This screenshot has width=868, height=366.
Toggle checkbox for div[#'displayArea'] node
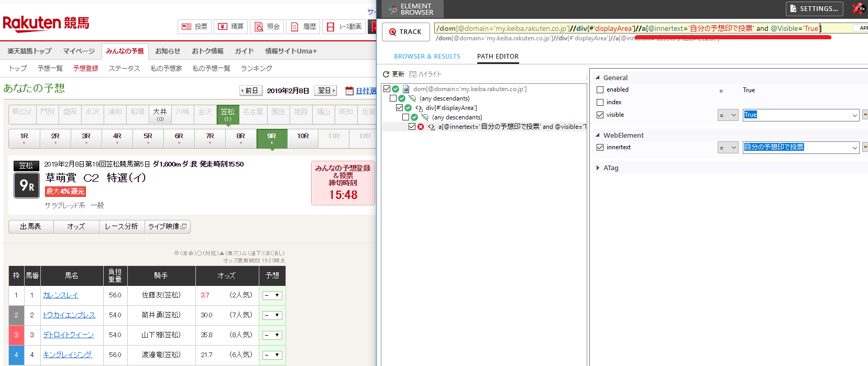click(x=399, y=108)
